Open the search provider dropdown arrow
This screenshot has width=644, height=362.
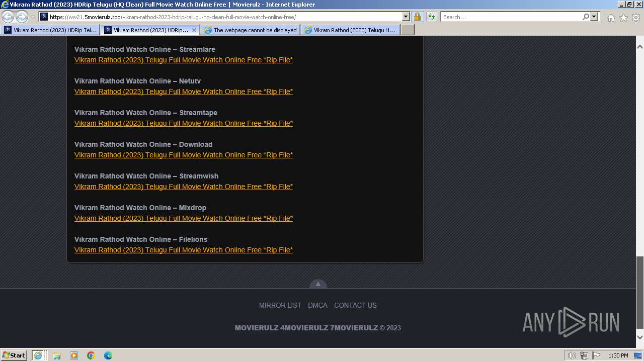coord(594,17)
